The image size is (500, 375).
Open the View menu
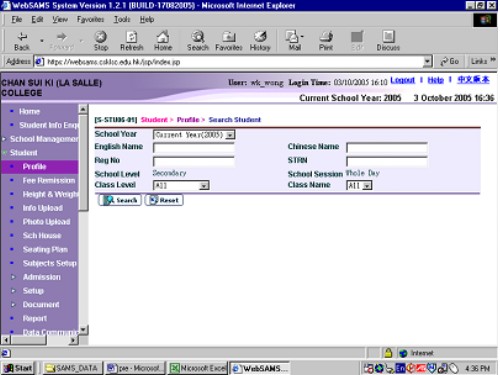(60, 19)
